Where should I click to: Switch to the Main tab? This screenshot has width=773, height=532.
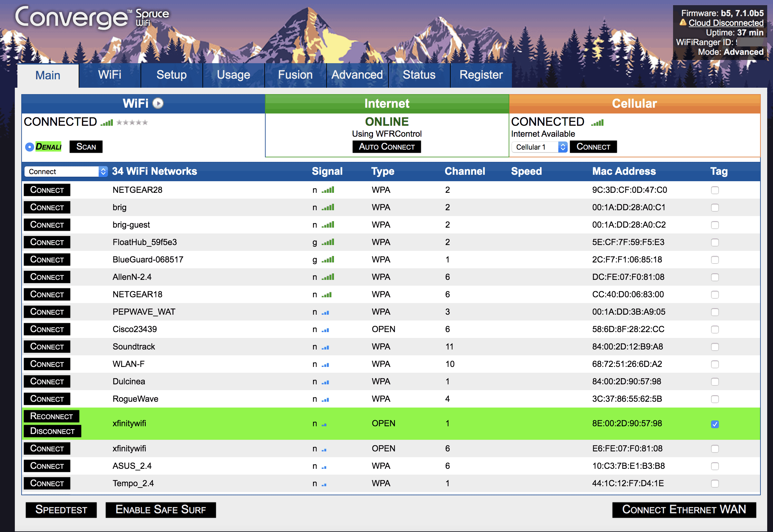[48, 75]
